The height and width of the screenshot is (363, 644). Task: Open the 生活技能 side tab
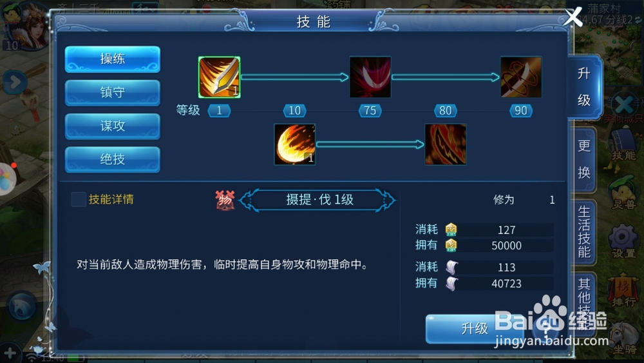pos(583,231)
